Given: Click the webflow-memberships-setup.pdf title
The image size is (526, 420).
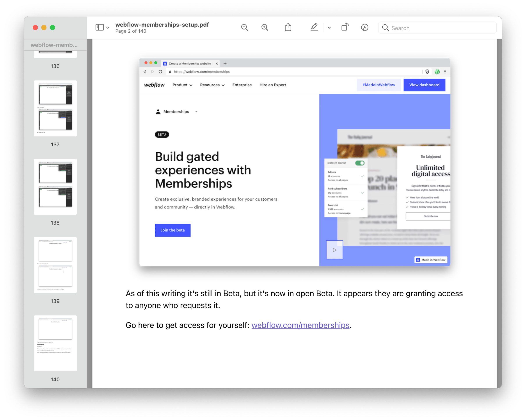Looking at the screenshot, I should [162, 25].
